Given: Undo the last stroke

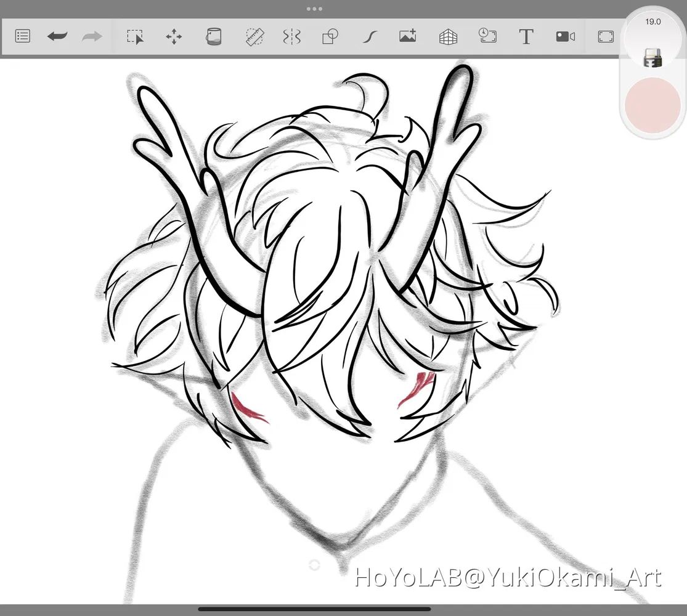Looking at the screenshot, I should point(57,36).
